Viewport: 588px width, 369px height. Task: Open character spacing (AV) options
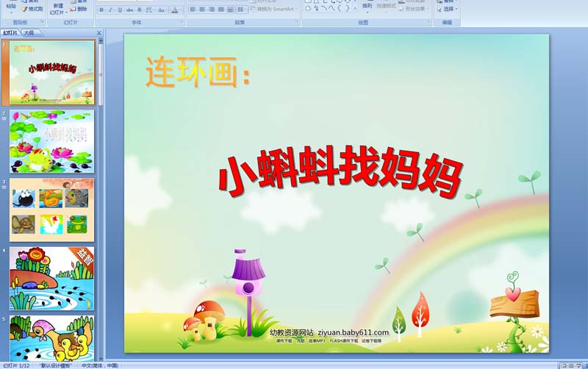[149, 10]
